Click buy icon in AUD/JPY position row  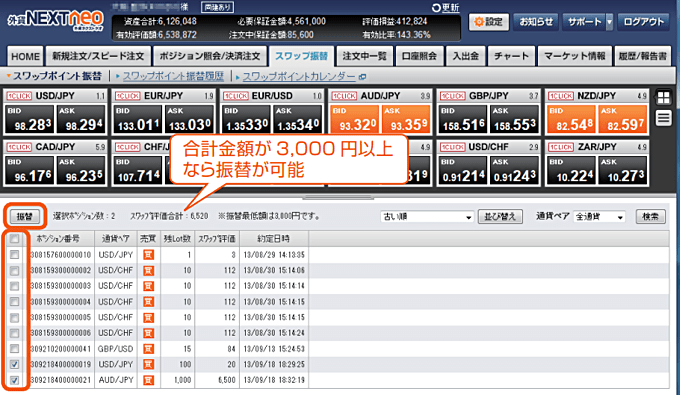pos(149,380)
